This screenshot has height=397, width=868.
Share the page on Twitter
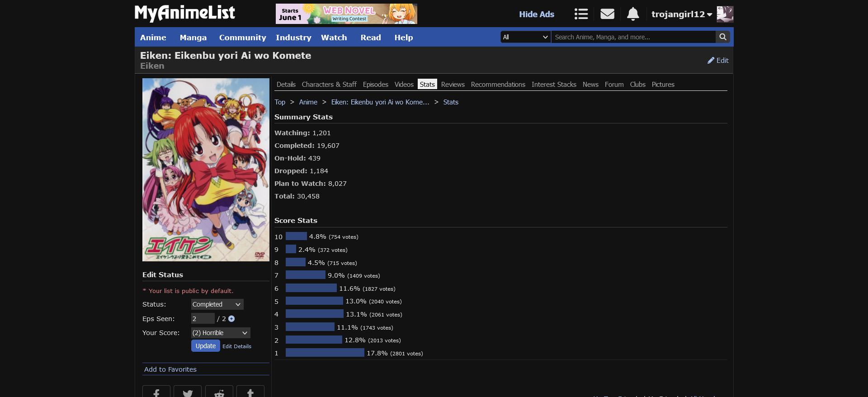(188, 392)
